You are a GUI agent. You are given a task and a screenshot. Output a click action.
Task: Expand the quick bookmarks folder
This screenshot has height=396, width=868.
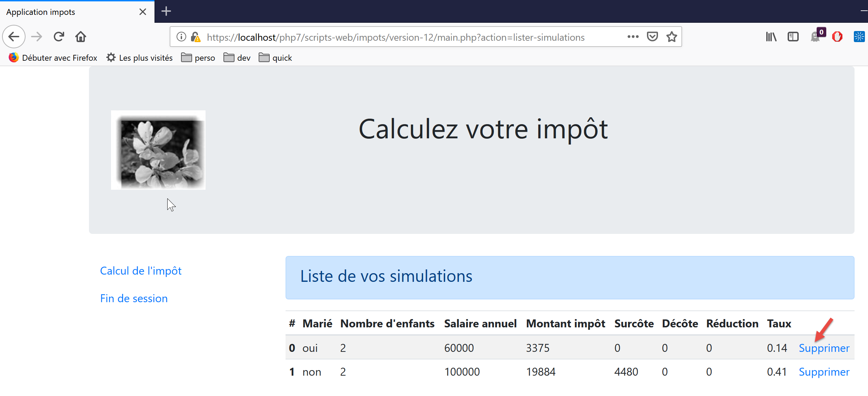click(276, 58)
